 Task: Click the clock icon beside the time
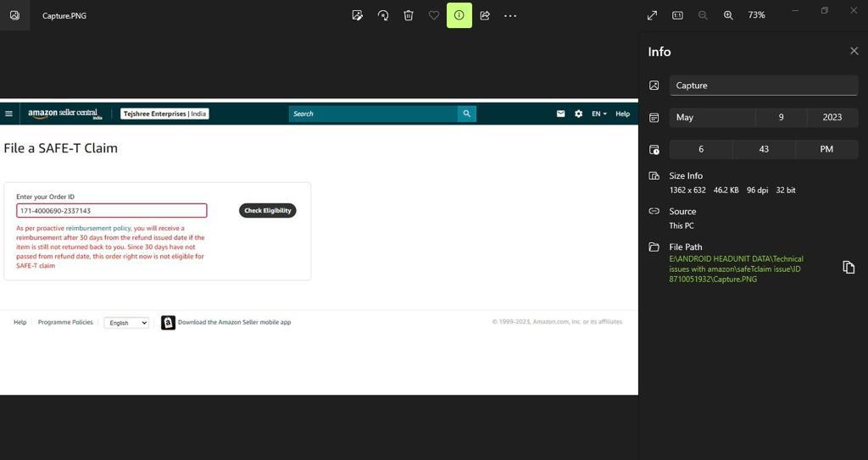pyautogui.click(x=654, y=149)
